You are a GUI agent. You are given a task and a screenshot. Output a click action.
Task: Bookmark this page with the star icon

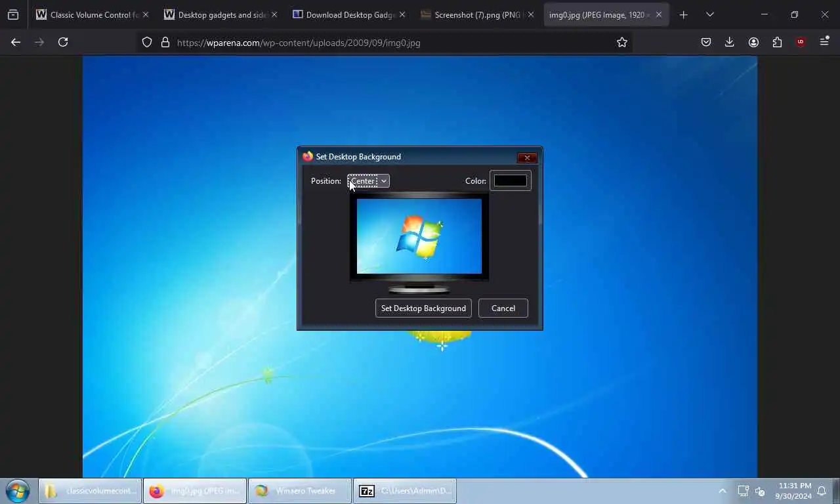(622, 42)
